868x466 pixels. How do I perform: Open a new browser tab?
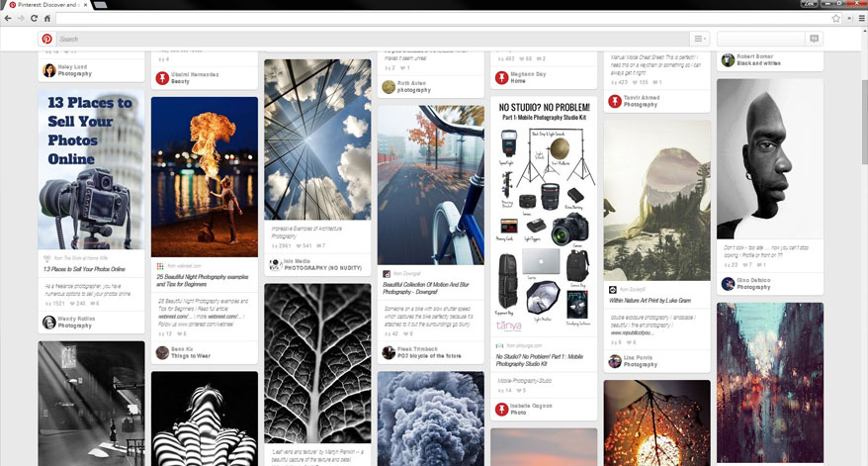(x=100, y=4)
